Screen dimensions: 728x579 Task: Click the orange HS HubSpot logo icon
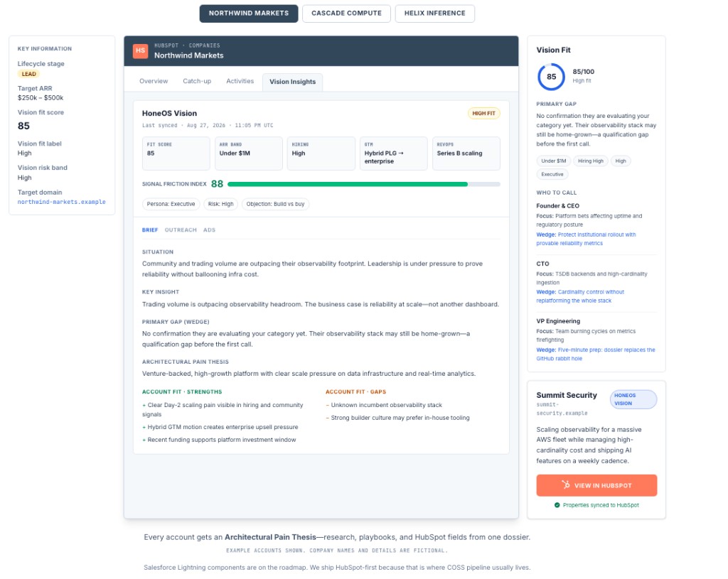pos(140,51)
